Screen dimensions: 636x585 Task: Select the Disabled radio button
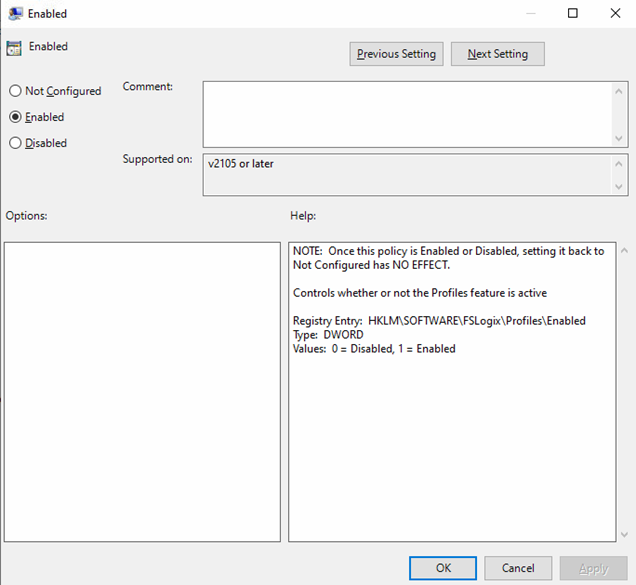(x=15, y=143)
